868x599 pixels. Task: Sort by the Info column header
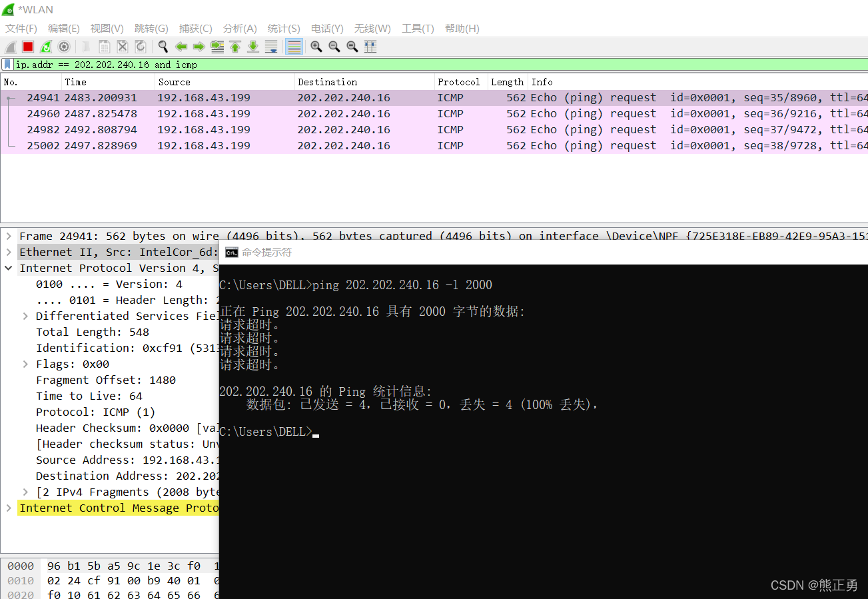pyautogui.click(x=698, y=82)
